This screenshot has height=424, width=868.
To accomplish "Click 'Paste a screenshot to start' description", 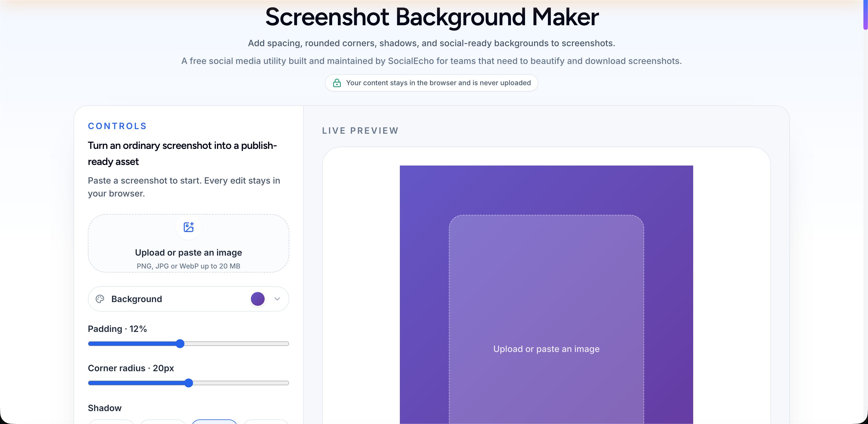I will click(x=184, y=187).
